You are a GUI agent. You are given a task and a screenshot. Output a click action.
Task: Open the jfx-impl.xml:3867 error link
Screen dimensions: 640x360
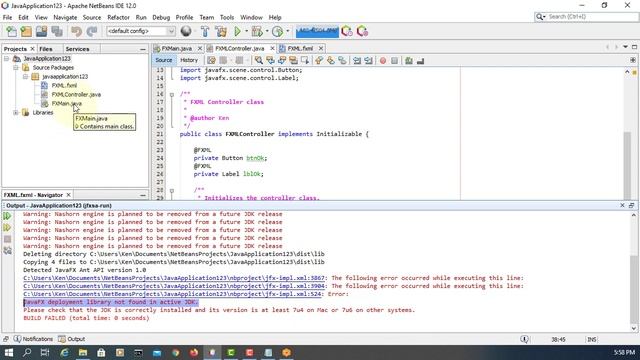coord(174,278)
